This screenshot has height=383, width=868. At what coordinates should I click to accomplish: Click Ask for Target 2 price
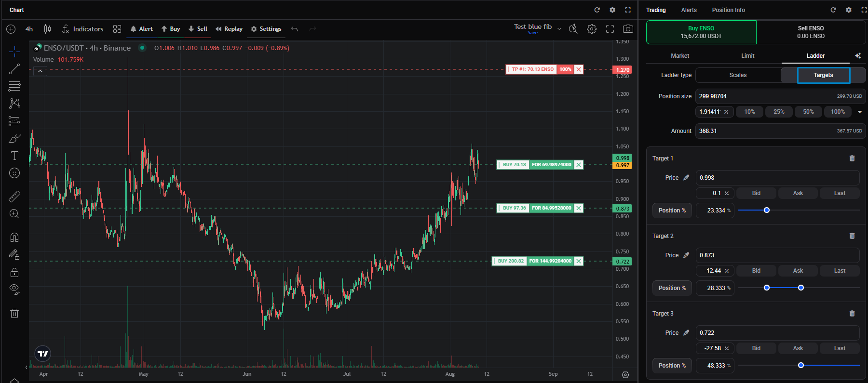798,271
